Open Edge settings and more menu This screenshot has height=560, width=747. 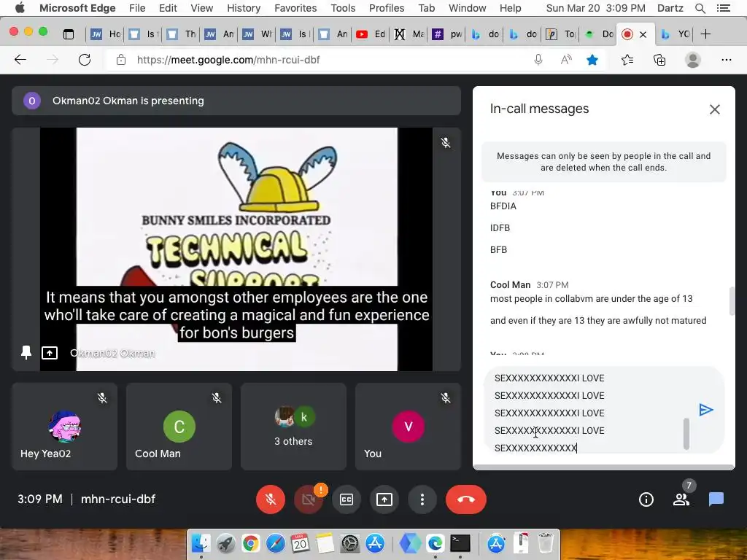pyautogui.click(x=726, y=60)
